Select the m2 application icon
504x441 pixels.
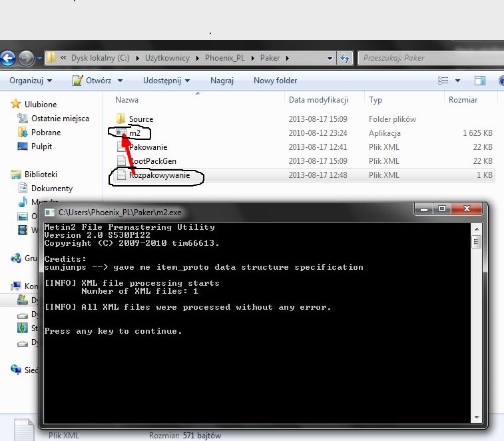121,133
